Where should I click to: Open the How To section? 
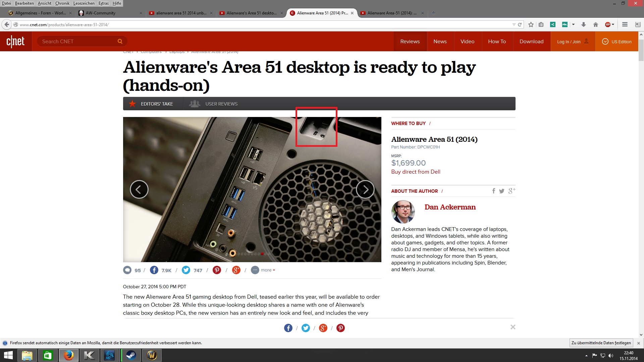pos(497,41)
